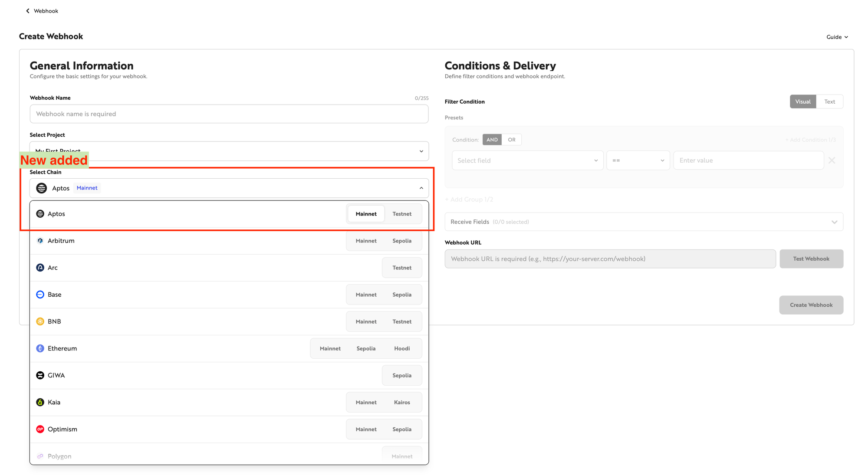The height and width of the screenshot is (475, 868).
Task: Click the Arc chain logo icon
Action: click(40, 268)
